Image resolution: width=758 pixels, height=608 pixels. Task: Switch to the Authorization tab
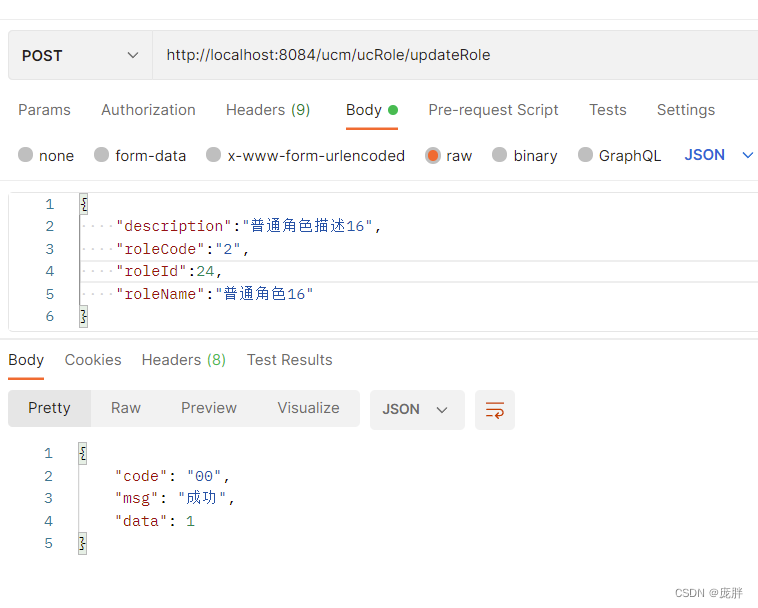[x=148, y=110]
